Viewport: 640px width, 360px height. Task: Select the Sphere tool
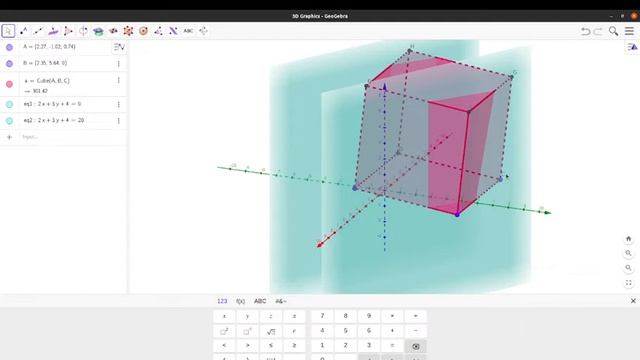tap(143, 31)
